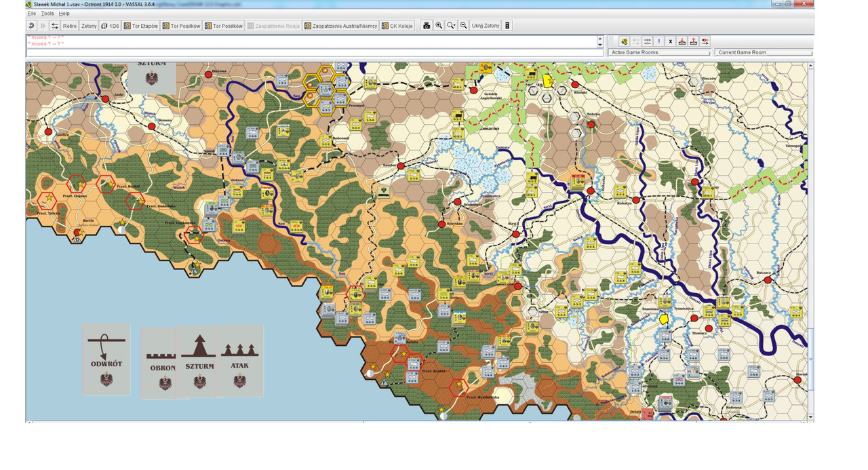The height and width of the screenshot is (470, 868).
Task: Click the red down-arrow inbox icon
Action: pyautogui.click(x=682, y=41)
